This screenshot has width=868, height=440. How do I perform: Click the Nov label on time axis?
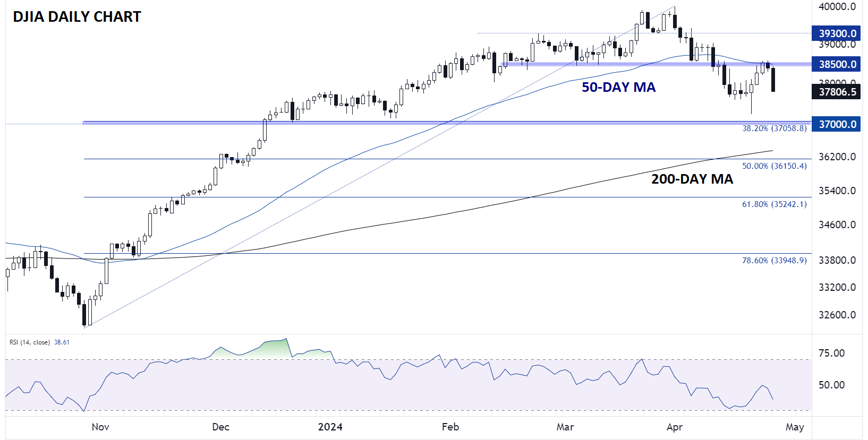click(x=100, y=427)
